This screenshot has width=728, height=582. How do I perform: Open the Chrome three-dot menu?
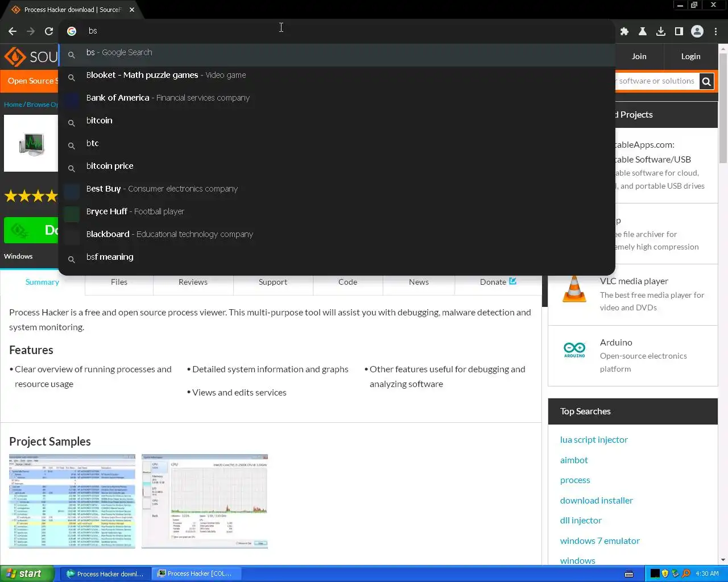click(716, 31)
